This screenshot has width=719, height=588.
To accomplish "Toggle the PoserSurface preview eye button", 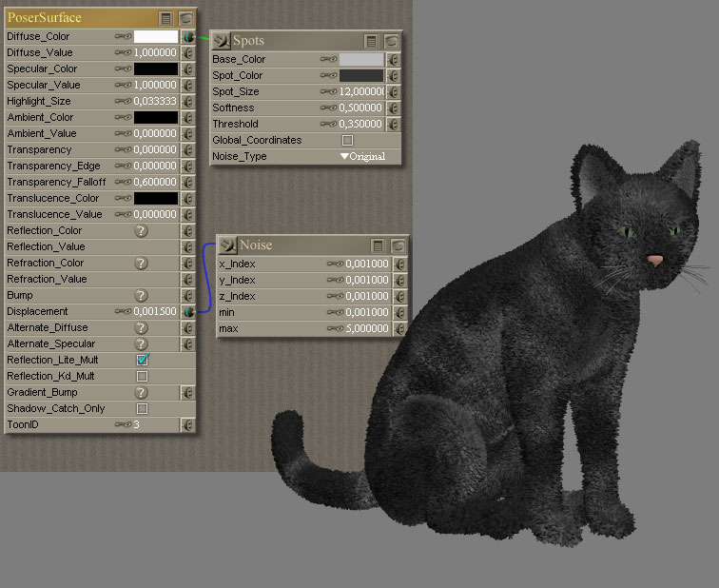I will [185, 18].
